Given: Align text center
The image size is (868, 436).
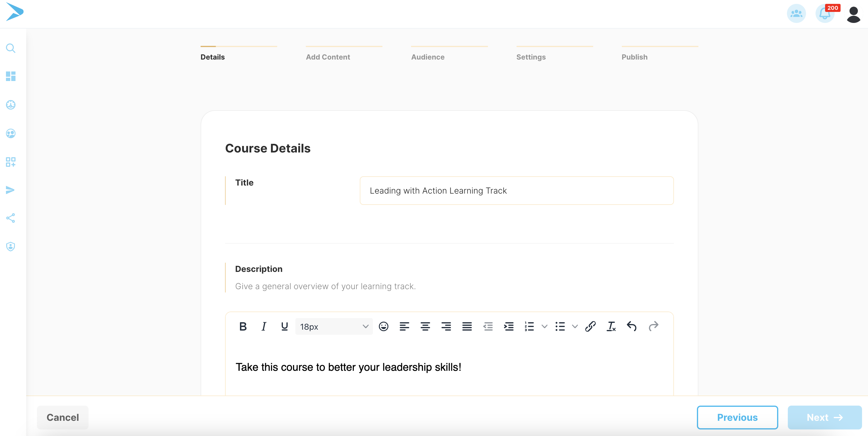Looking at the screenshot, I should 425,327.
